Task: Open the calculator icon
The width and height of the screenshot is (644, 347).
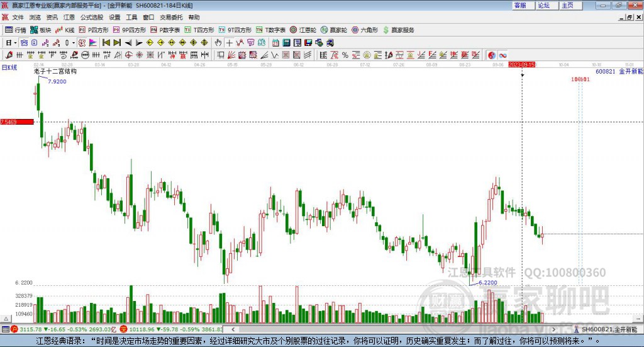Action: point(286,43)
